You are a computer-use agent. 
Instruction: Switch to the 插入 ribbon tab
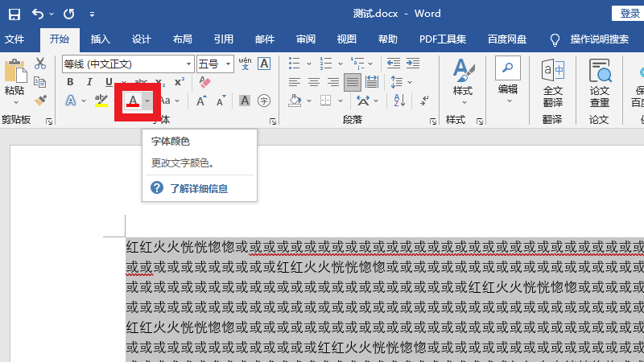pos(101,39)
